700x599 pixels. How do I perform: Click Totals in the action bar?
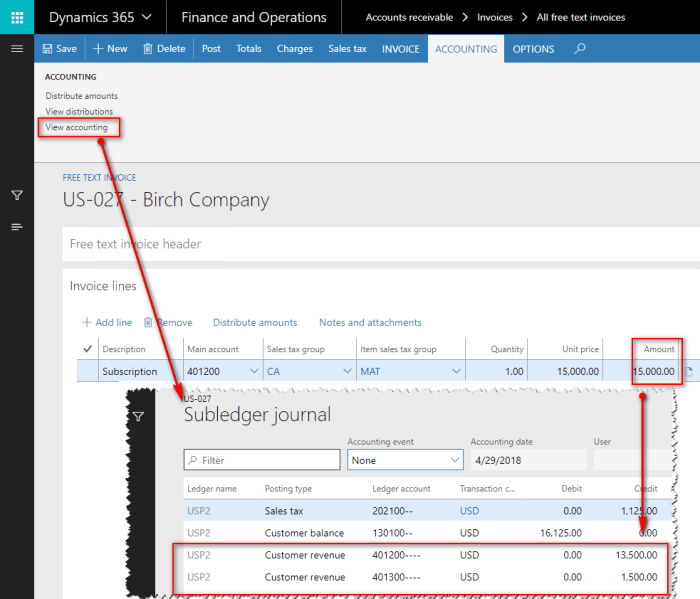249,49
